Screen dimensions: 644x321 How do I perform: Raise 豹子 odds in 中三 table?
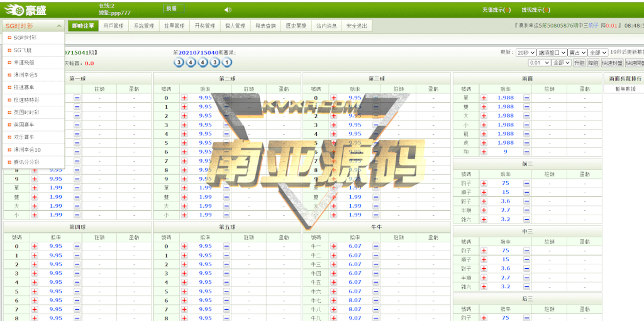pos(484,251)
